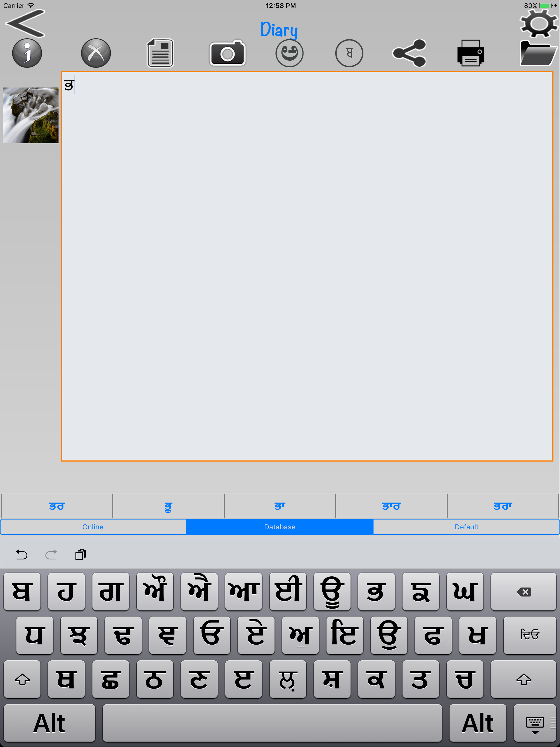Tap the ਉ key
The height and width of the screenshot is (747, 560).
389,635
